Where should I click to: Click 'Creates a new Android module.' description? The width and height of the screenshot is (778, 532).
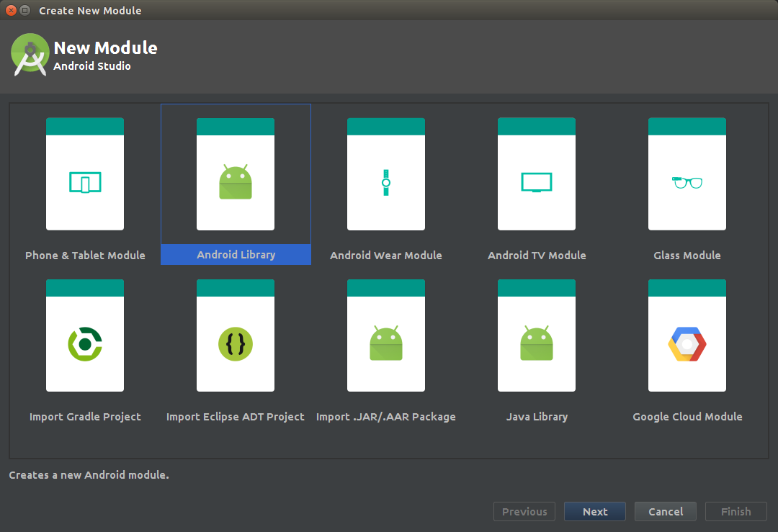point(89,475)
